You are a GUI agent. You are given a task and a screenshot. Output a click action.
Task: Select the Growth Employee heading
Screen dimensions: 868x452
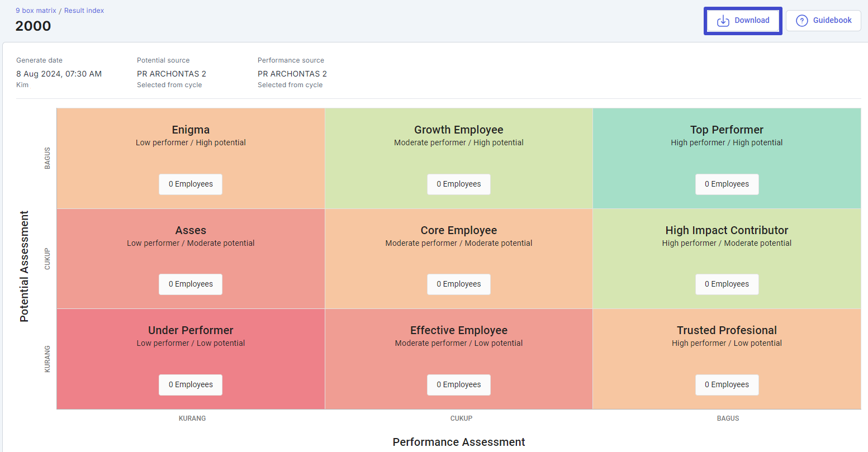click(x=459, y=130)
